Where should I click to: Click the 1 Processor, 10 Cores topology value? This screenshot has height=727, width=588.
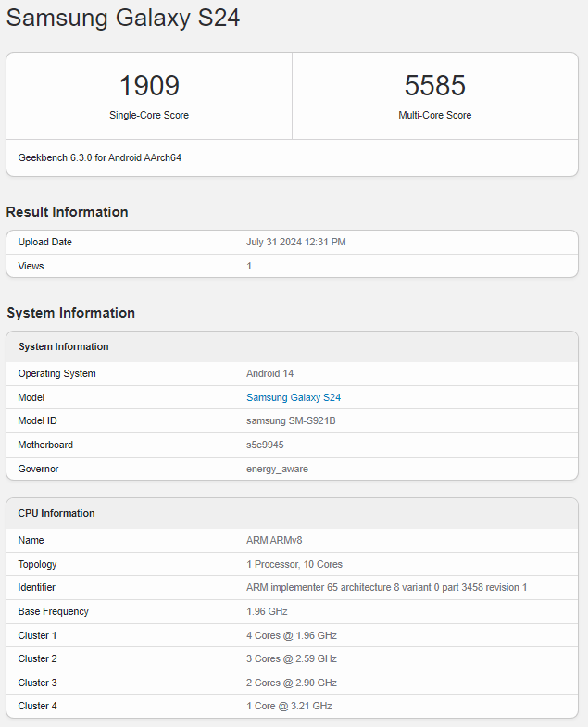pos(294,564)
